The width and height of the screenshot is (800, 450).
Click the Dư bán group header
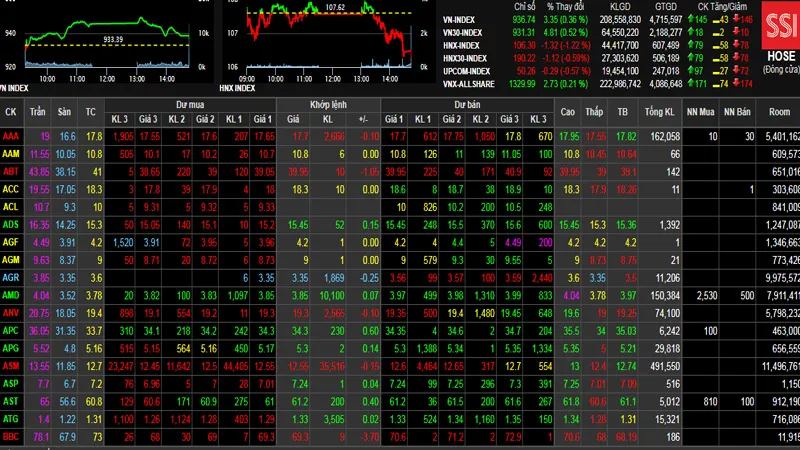coord(467,105)
